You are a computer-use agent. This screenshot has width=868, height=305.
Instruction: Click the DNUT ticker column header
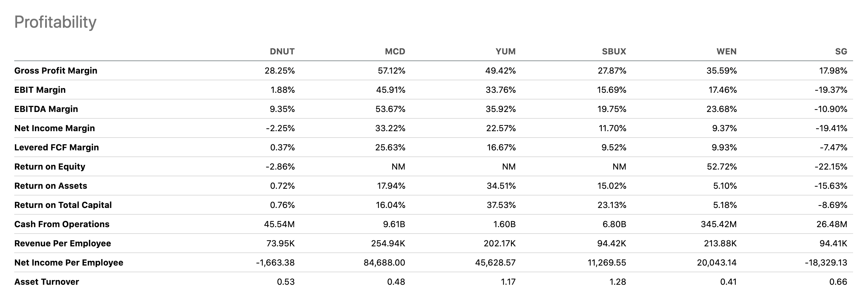point(282,52)
